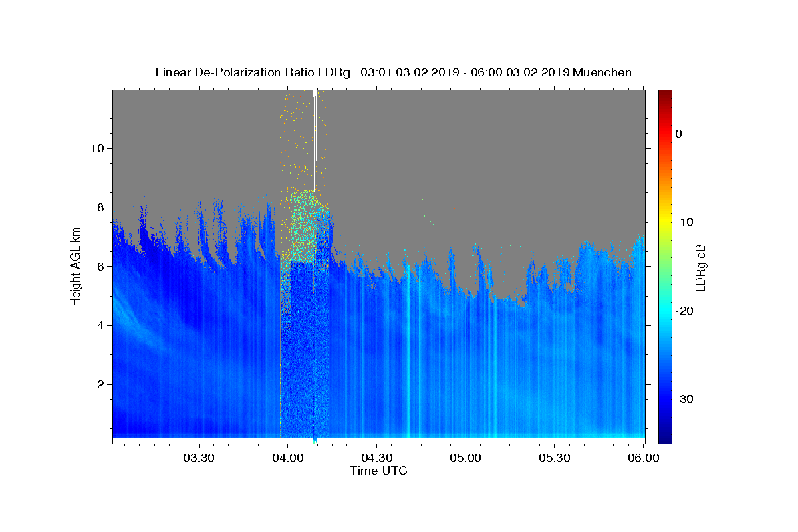Viewport: 798px width, 532px height.
Task: Click the start date '03:01 03.02.2019' in the title
Action: click(410, 72)
